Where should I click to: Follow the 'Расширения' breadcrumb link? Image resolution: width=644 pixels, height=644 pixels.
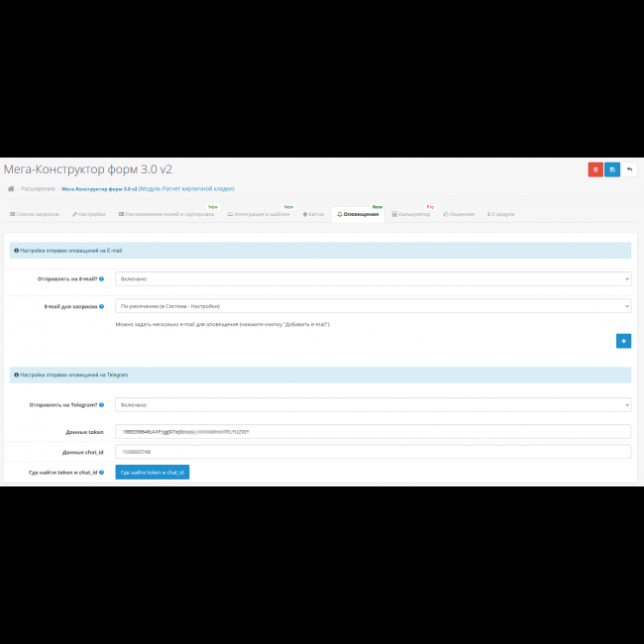point(39,188)
